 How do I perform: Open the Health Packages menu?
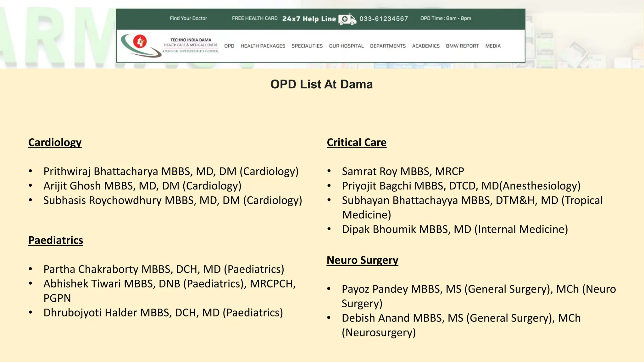pos(263,46)
